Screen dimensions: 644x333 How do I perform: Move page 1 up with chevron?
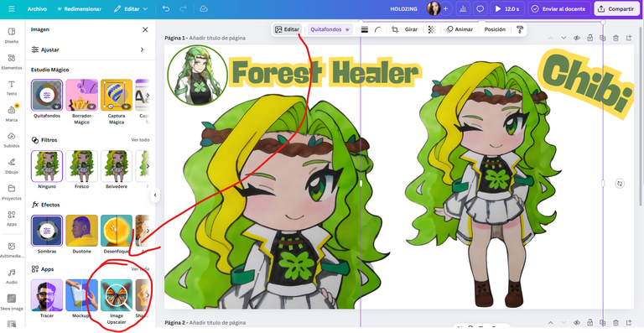[x=550, y=38]
